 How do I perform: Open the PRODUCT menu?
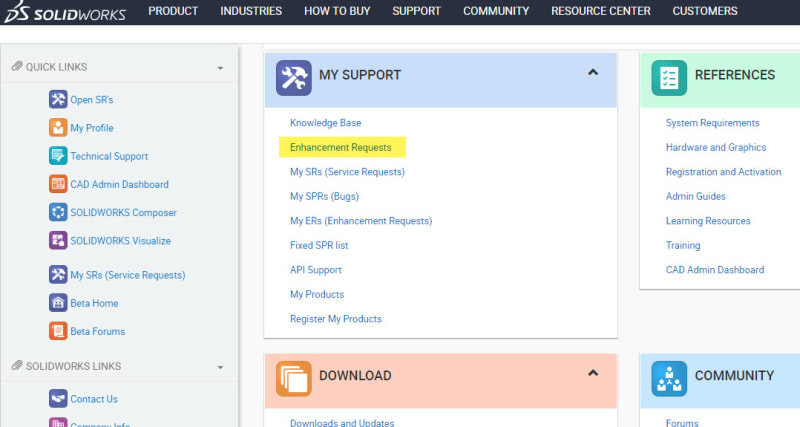(x=173, y=11)
